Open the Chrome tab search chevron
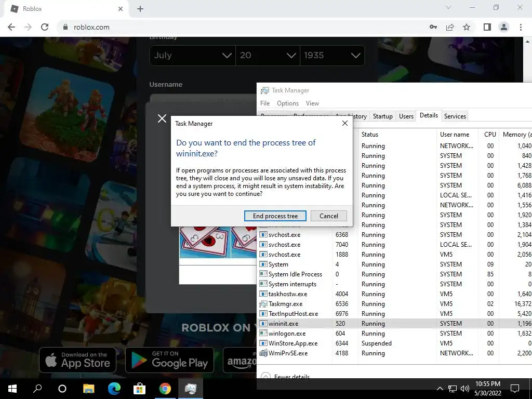The height and width of the screenshot is (399, 532). [x=448, y=7]
